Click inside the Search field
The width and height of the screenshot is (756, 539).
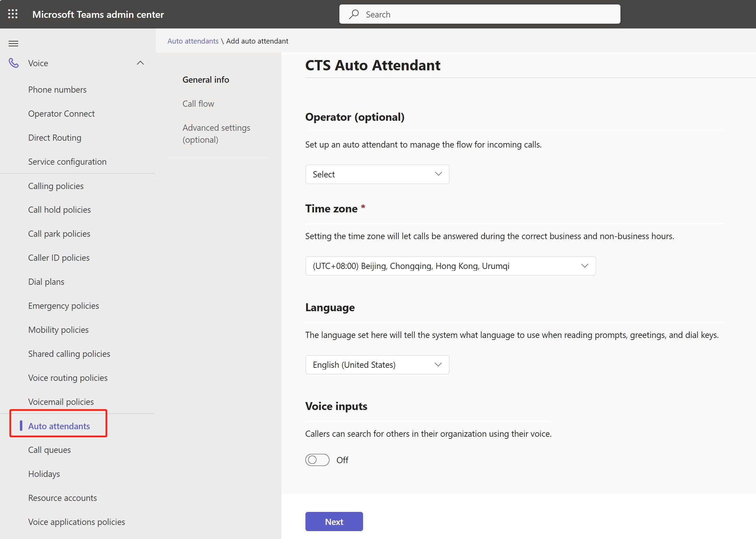tap(480, 14)
